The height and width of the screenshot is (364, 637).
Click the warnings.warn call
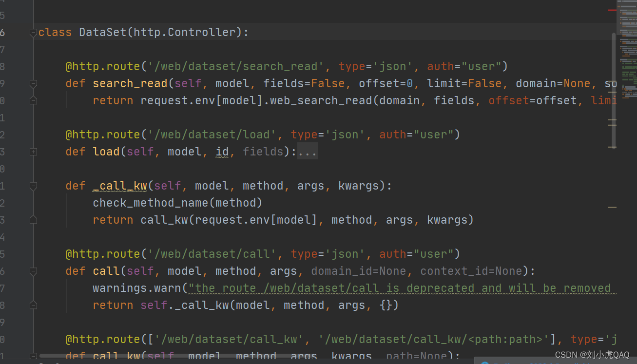tap(137, 288)
